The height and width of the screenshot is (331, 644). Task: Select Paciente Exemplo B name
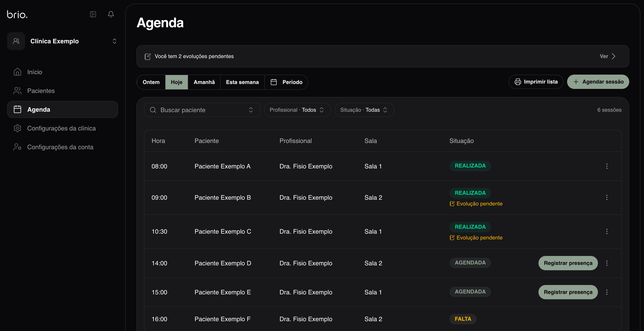click(x=222, y=198)
